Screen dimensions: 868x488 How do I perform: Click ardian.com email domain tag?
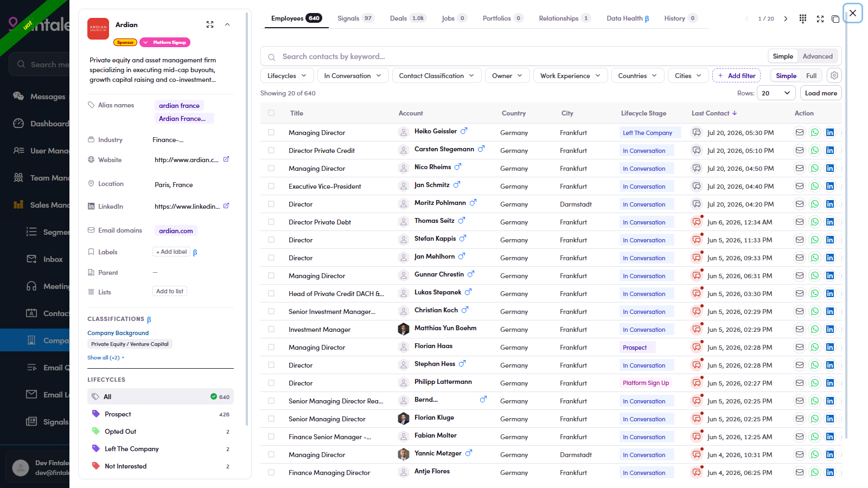tap(176, 231)
